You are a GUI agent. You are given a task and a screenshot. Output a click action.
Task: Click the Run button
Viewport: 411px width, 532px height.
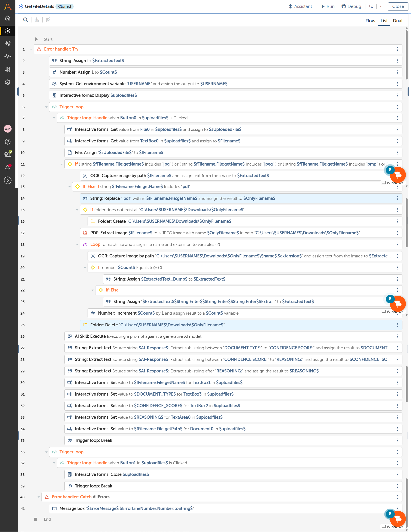[328, 6]
